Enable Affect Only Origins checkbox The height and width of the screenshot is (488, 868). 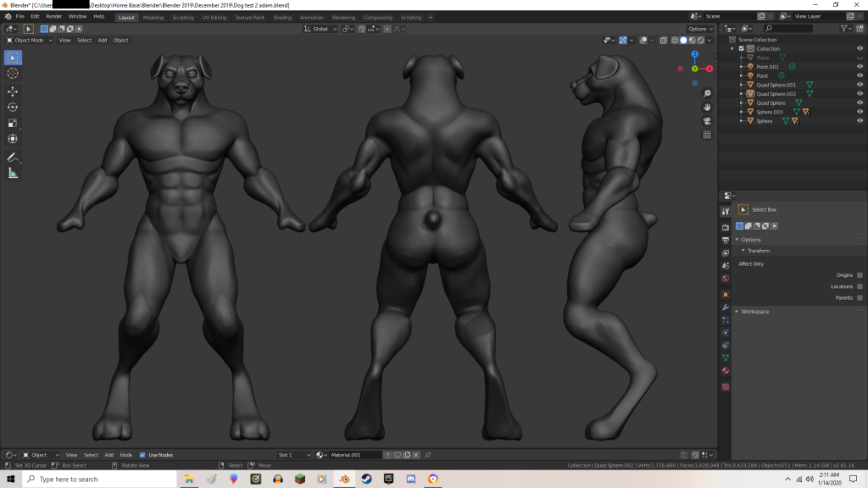[x=860, y=275]
